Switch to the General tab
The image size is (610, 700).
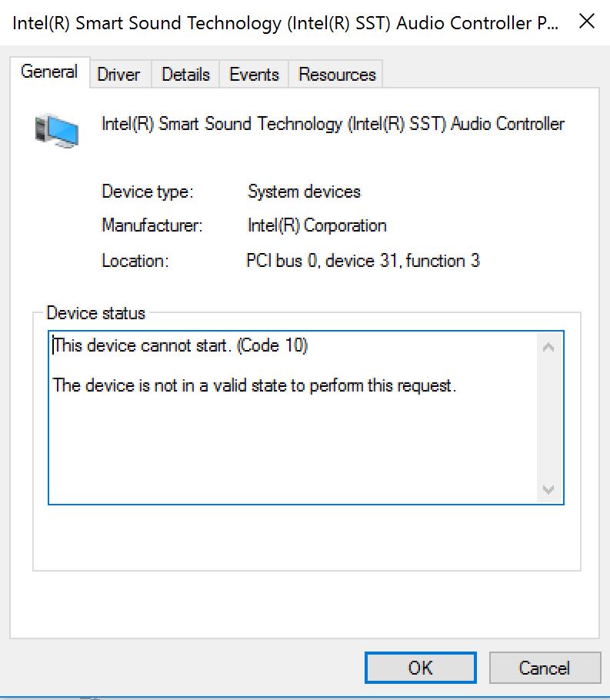(49, 72)
